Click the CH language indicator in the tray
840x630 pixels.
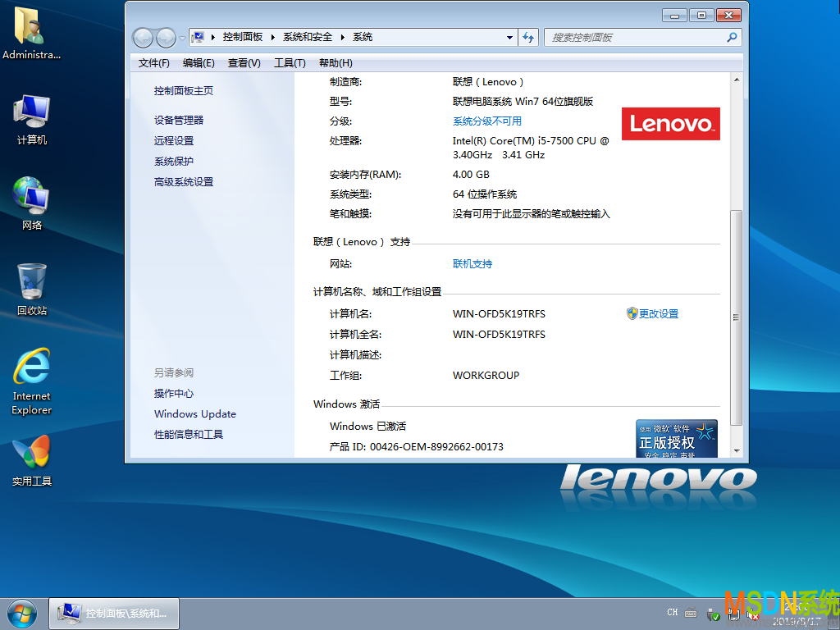click(673, 612)
